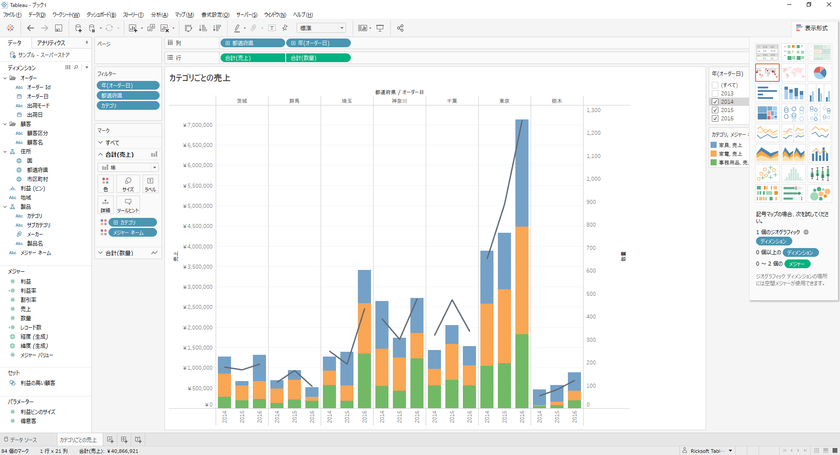Open the ファイル(F) menu
840x455 pixels.
click(12, 14)
